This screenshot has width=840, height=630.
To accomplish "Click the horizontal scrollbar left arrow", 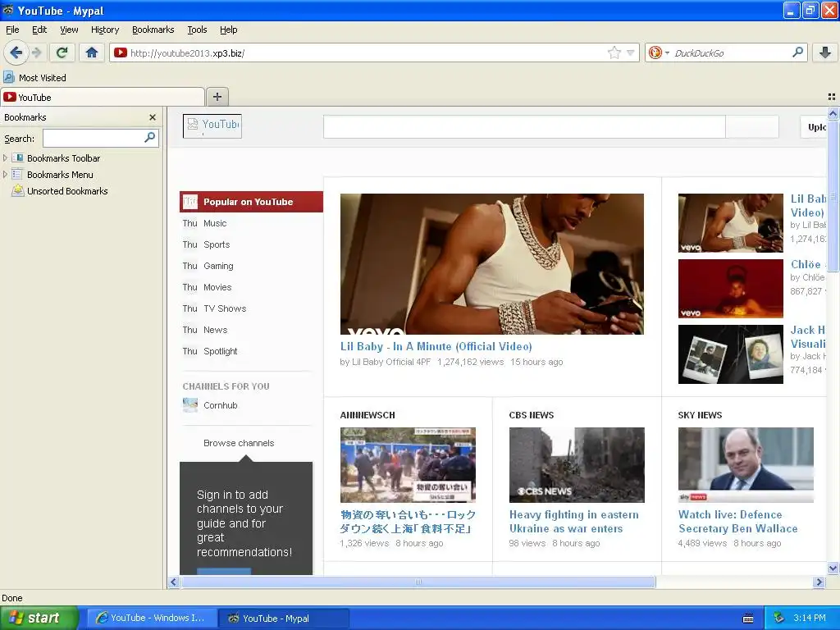I will (174, 582).
